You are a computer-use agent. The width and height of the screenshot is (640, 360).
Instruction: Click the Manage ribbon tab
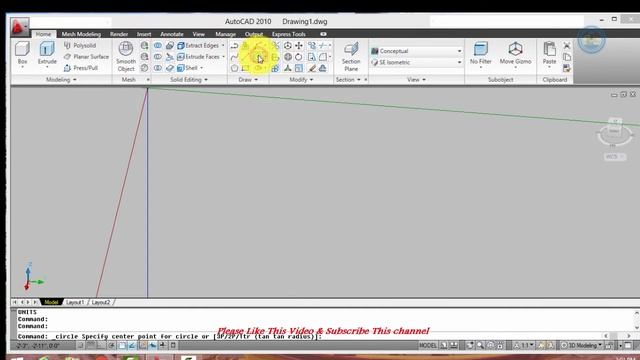(x=225, y=34)
